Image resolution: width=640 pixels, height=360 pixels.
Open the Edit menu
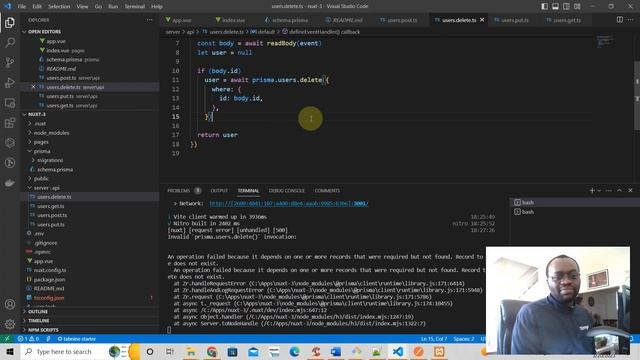point(37,7)
